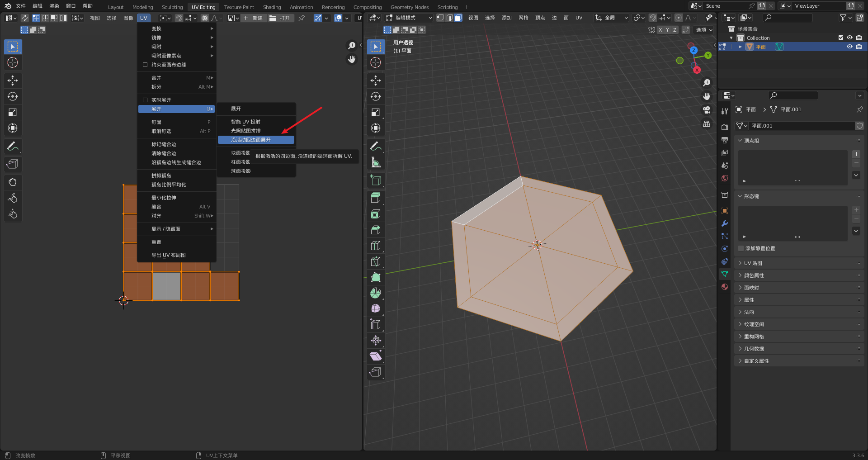Open the 文件 menu

pyautogui.click(x=21, y=6)
